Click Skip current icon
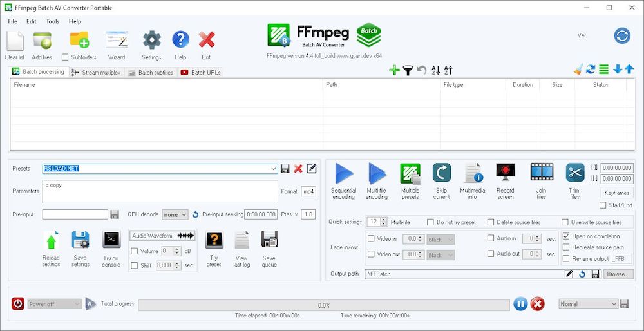Viewport: 644px width, 331px height. coord(442,173)
